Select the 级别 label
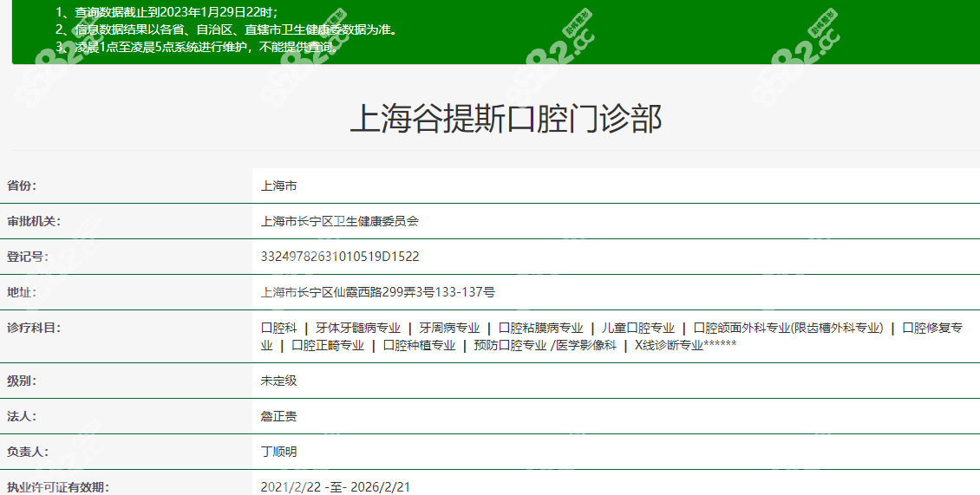Screen dimensions: 980x495 pos(22,381)
